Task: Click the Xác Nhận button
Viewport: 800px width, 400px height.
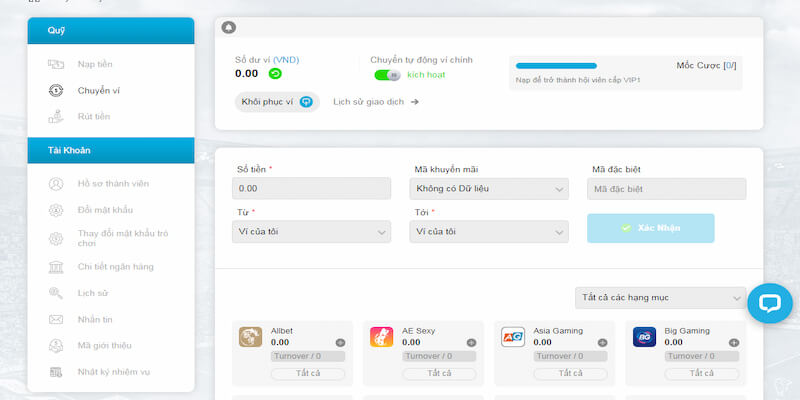Action: click(x=650, y=228)
